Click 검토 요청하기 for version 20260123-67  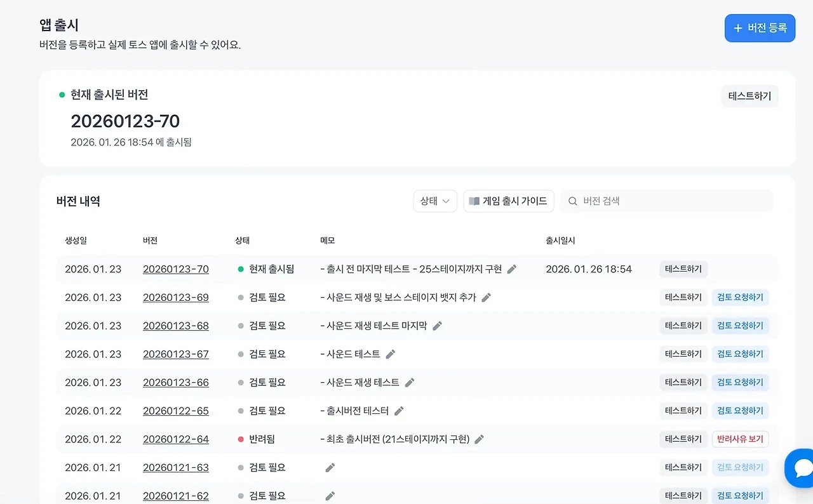(x=740, y=354)
